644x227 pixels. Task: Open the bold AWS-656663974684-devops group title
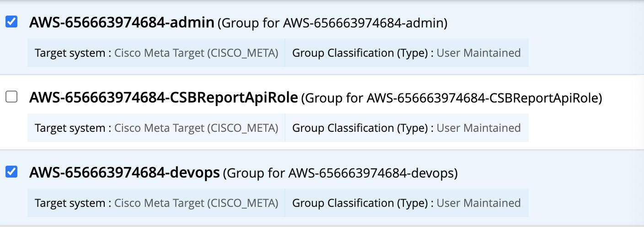[124, 173]
